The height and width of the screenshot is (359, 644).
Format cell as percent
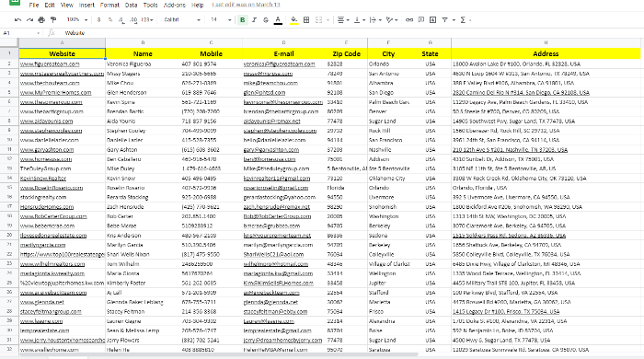[x=110, y=19]
